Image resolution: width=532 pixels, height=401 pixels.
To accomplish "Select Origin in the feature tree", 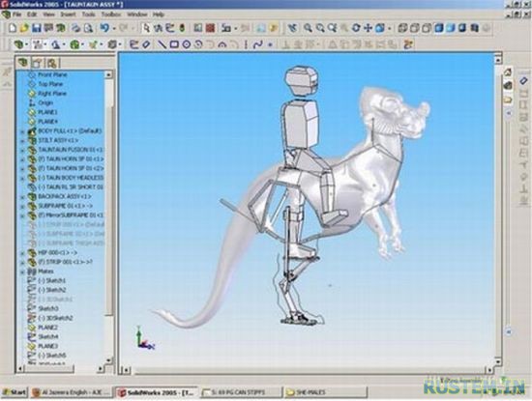I will 45,103.
